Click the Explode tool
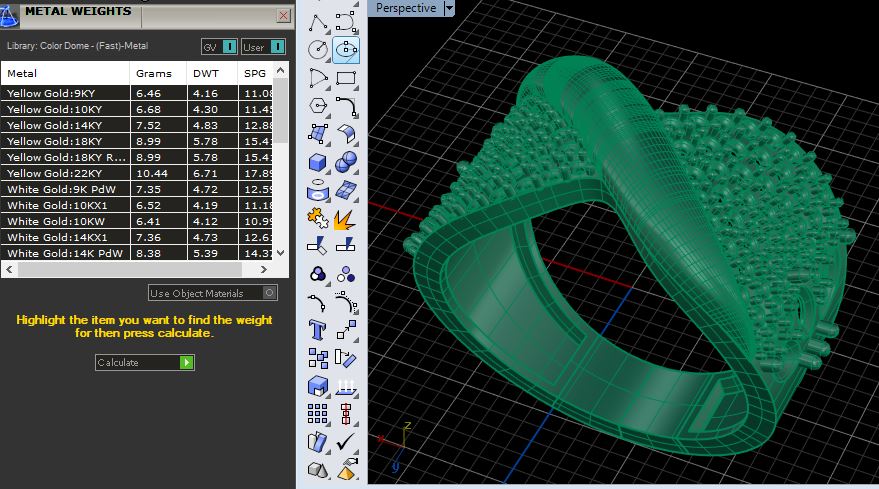The image size is (879, 489). pyautogui.click(x=346, y=218)
